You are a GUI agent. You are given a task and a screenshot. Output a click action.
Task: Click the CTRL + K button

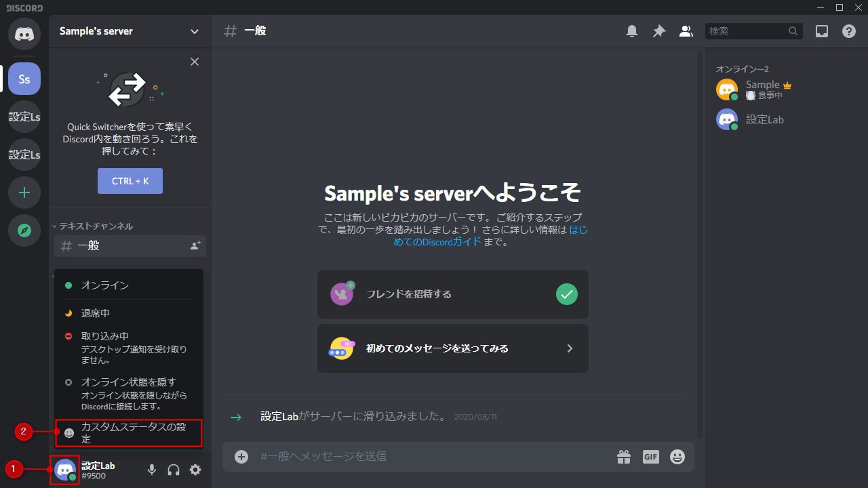tap(130, 181)
